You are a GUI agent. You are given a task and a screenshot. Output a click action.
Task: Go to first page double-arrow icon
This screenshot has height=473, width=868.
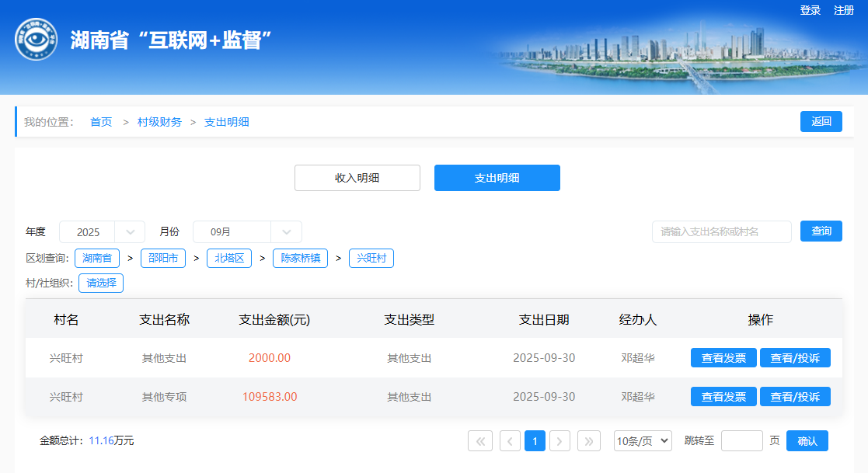[479, 441]
